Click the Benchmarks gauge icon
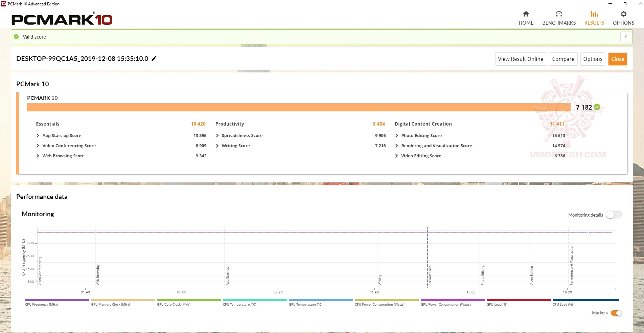 (559, 14)
